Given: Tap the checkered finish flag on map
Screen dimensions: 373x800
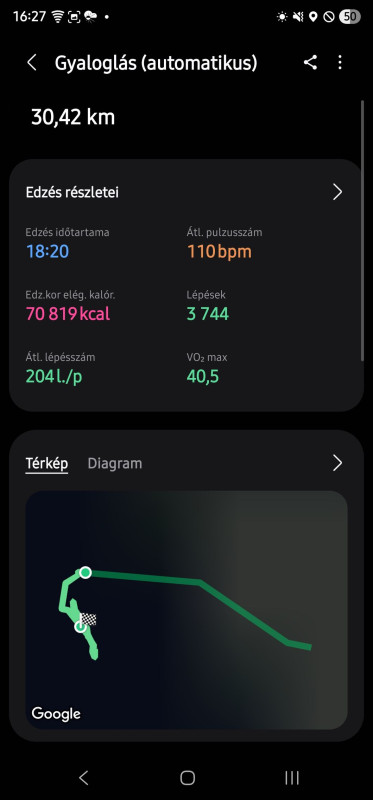Looking at the screenshot, I should tap(89, 619).
